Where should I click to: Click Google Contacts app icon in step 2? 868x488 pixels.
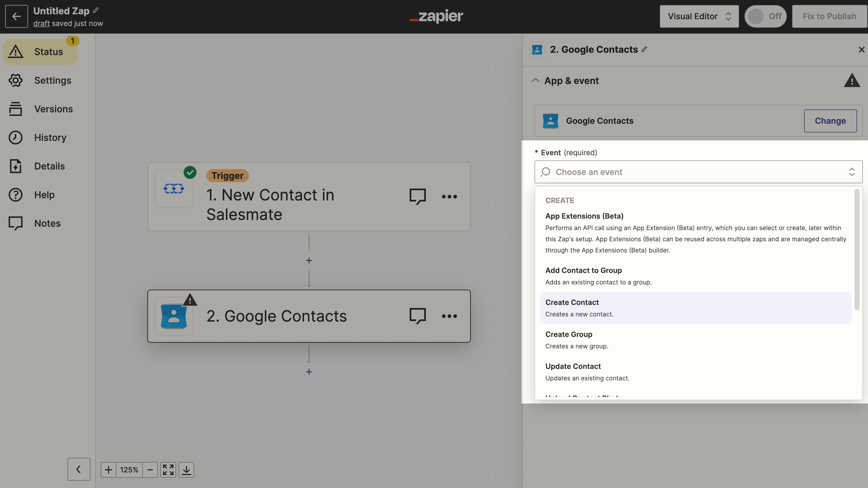174,316
